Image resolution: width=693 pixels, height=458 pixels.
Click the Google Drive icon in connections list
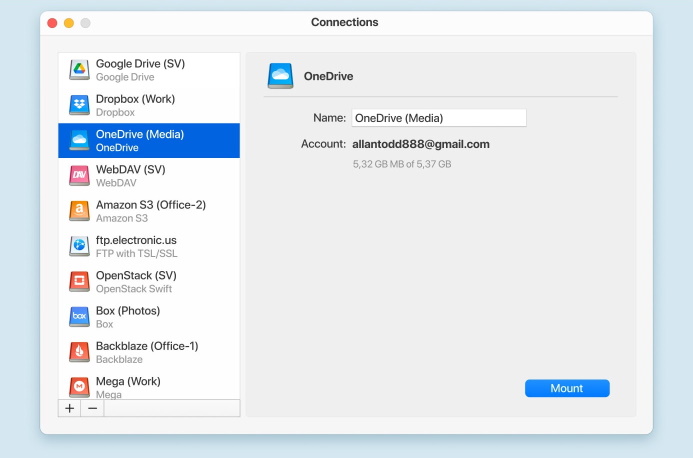80,69
